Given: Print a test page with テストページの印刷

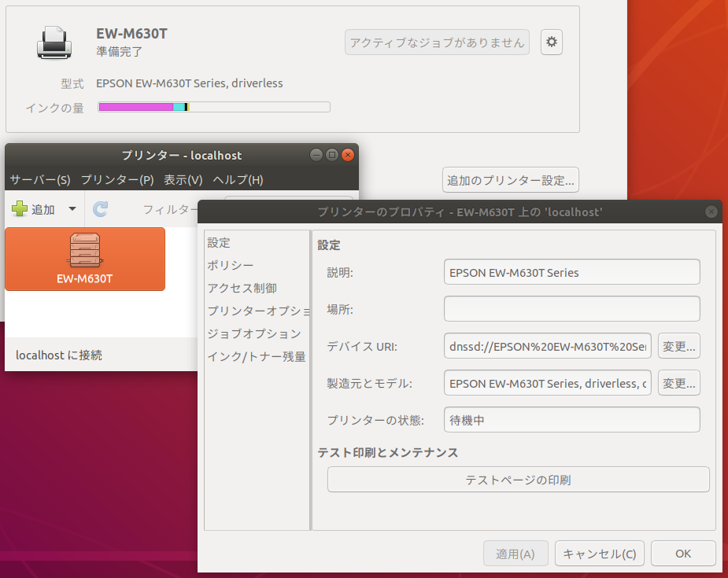Looking at the screenshot, I should tap(518, 479).
